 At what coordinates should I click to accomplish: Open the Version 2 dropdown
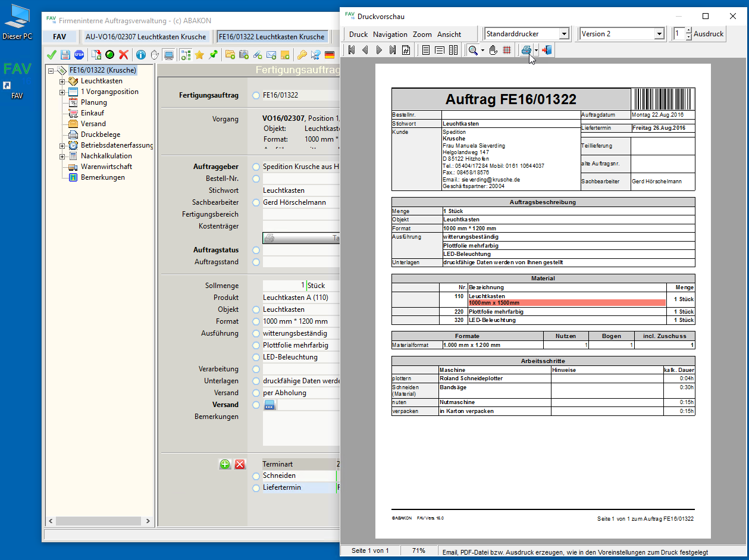(659, 34)
